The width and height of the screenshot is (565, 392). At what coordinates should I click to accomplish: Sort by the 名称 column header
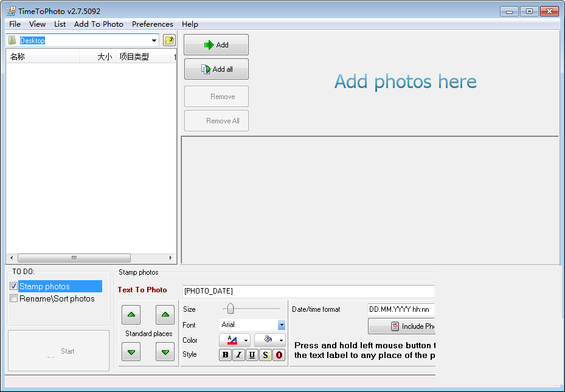click(x=43, y=57)
